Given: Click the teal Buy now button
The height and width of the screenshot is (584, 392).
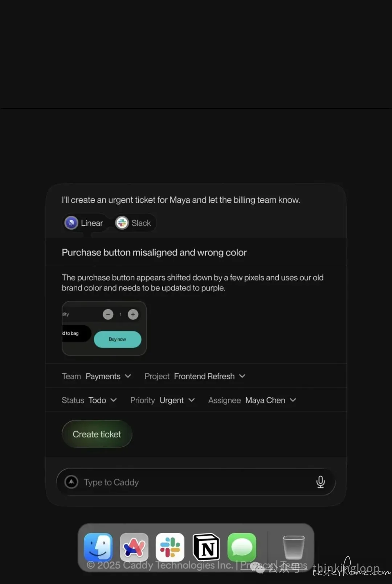Looking at the screenshot, I should point(118,339).
